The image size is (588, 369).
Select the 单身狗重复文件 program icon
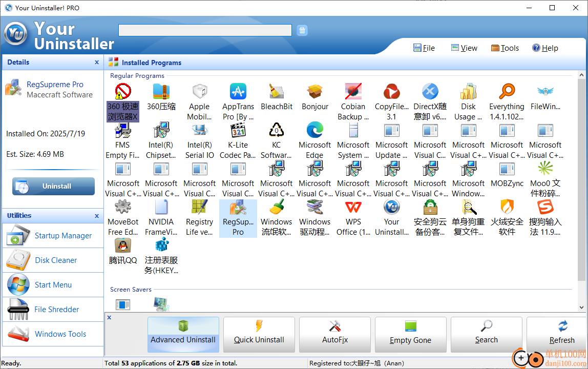click(x=468, y=207)
